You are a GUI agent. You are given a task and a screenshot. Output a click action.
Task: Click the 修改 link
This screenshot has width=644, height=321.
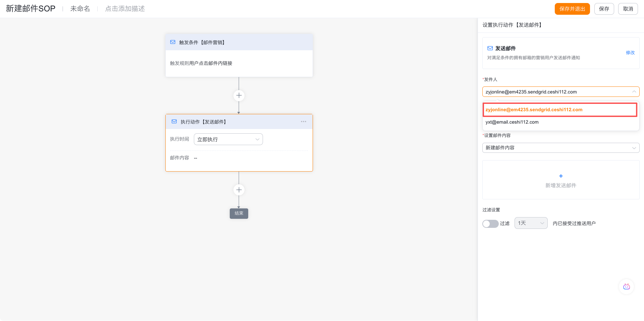click(630, 53)
